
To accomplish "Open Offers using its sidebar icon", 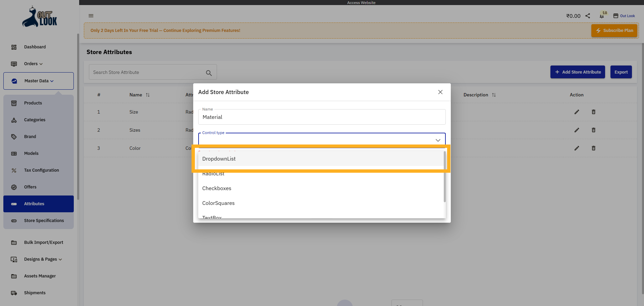I will [14, 187].
